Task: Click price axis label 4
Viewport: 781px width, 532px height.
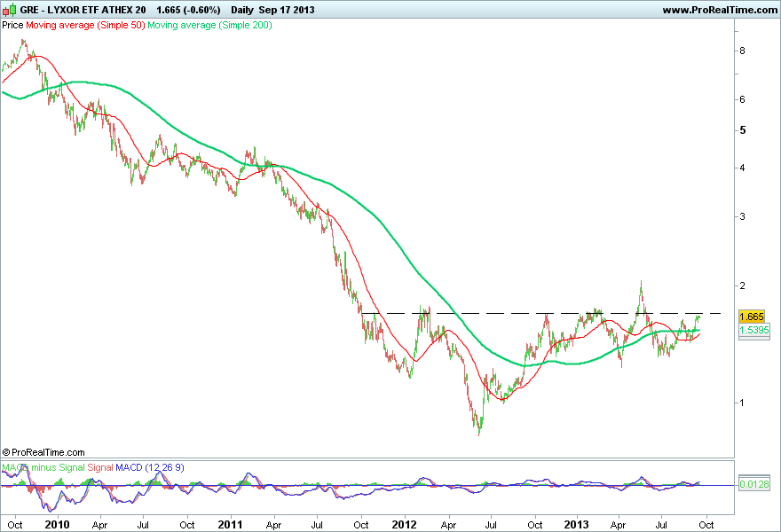Action: [742, 168]
